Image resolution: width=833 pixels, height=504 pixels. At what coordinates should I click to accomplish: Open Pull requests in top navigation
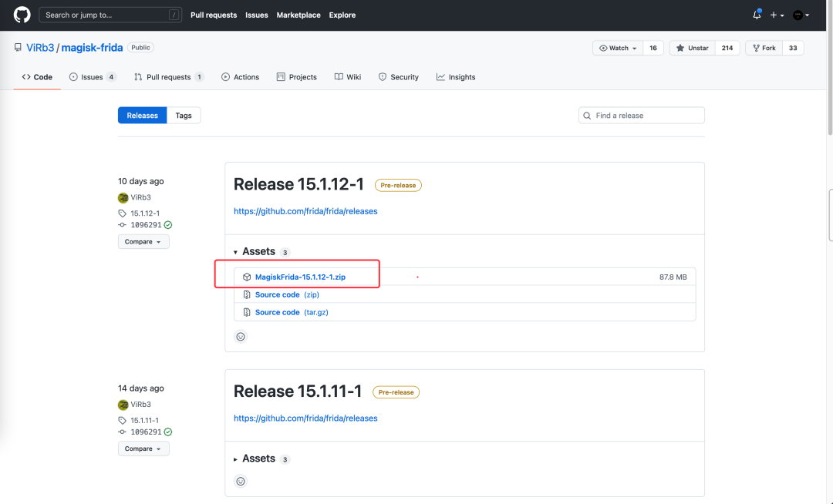click(x=214, y=15)
